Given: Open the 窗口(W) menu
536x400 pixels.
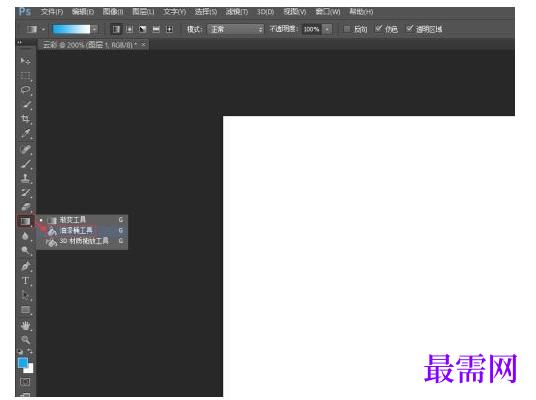Looking at the screenshot, I should pos(327,12).
